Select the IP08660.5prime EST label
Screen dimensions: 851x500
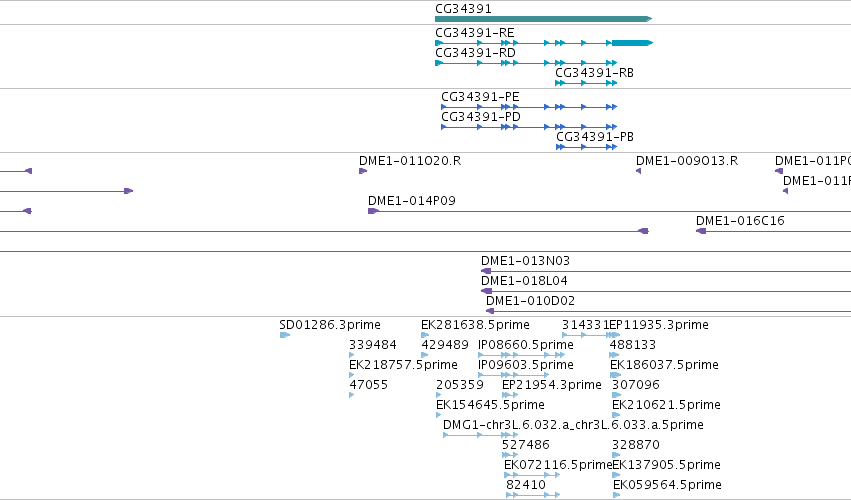coord(526,345)
